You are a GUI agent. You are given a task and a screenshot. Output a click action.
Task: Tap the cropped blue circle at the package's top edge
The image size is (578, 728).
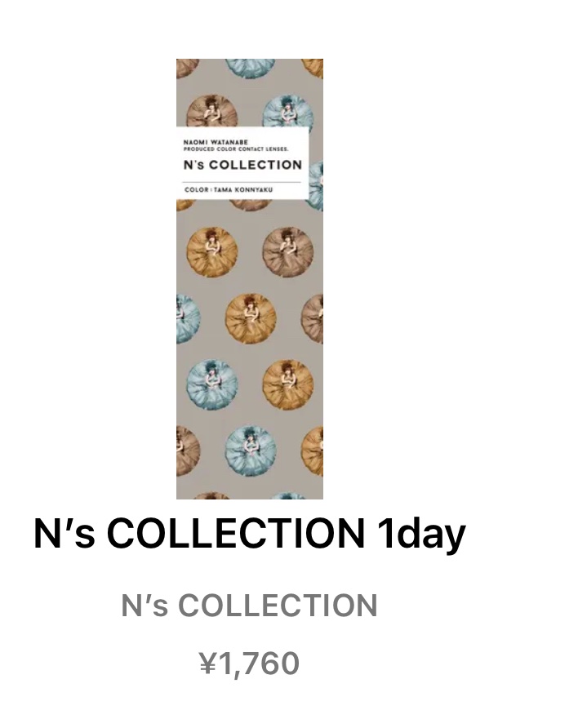pyautogui.click(x=251, y=68)
